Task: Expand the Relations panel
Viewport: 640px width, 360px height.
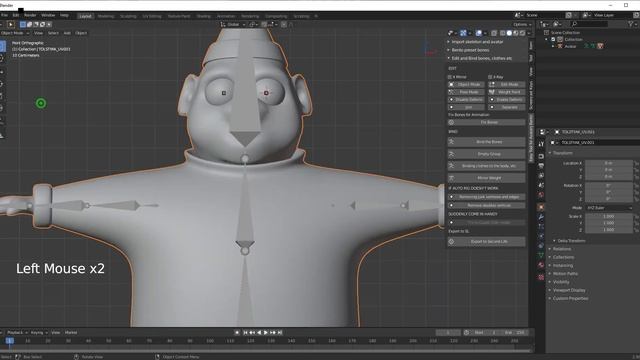Action: (x=562, y=249)
